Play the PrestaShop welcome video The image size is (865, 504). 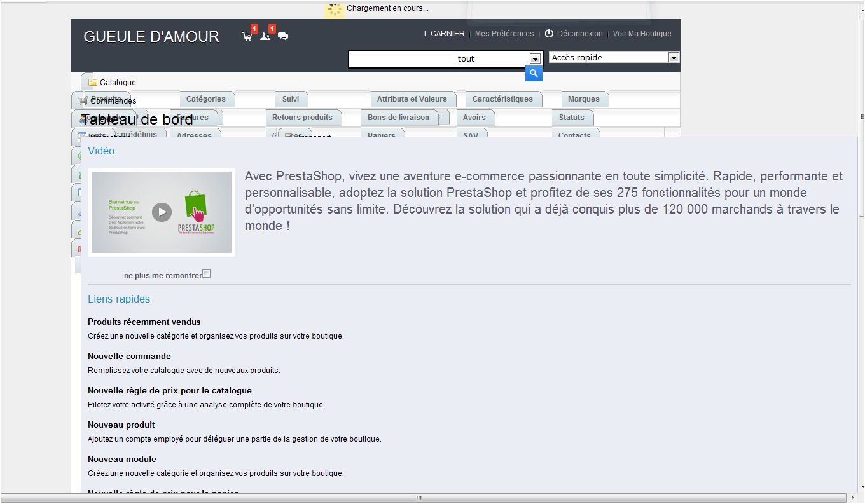pos(162,212)
